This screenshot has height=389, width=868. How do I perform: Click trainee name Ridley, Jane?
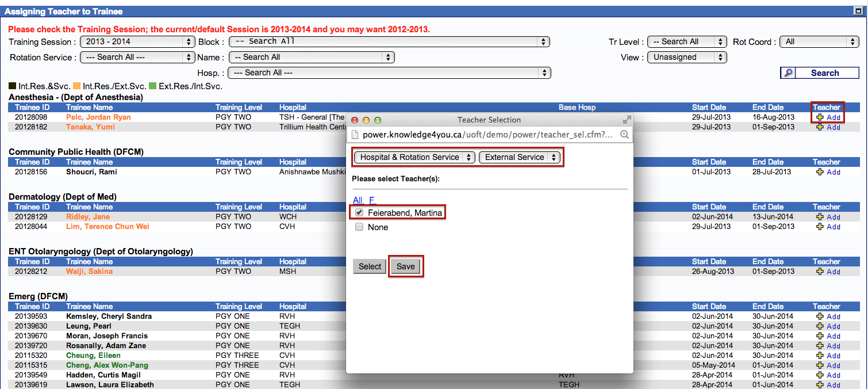[x=87, y=217]
